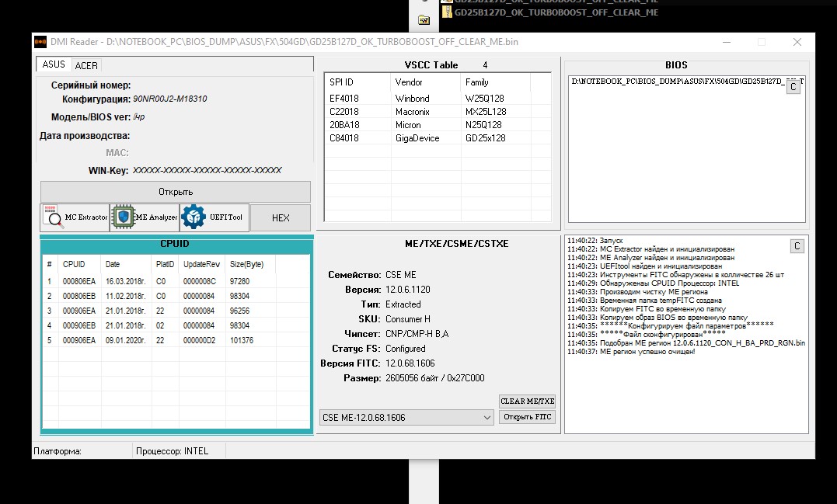Click the UpdateRev column header

(x=202, y=265)
